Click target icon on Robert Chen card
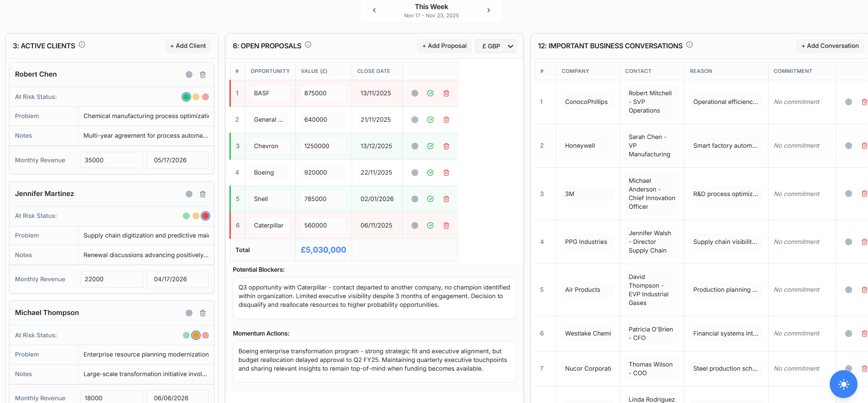Screen dimensions: 868x403 click(x=189, y=75)
